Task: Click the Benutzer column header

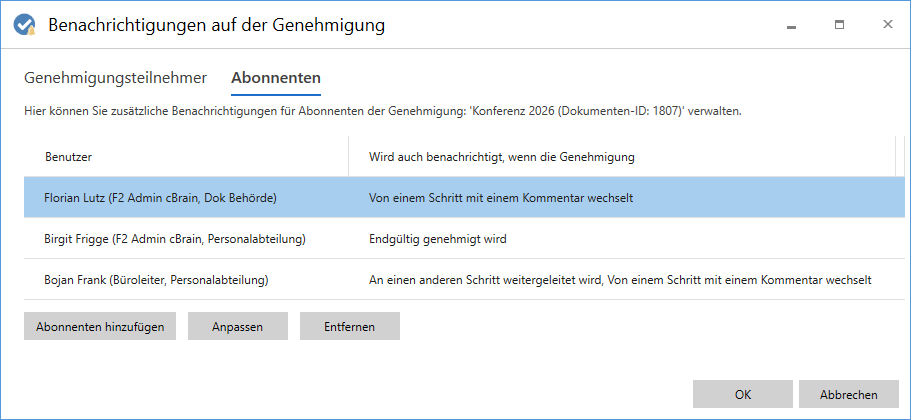Action: (x=186, y=157)
